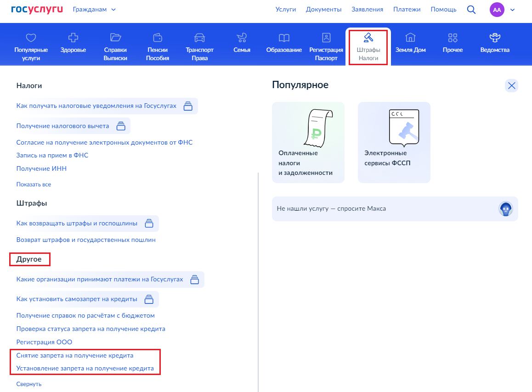
Task: Collapse the list with Свернуть
Action: point(29,384)
